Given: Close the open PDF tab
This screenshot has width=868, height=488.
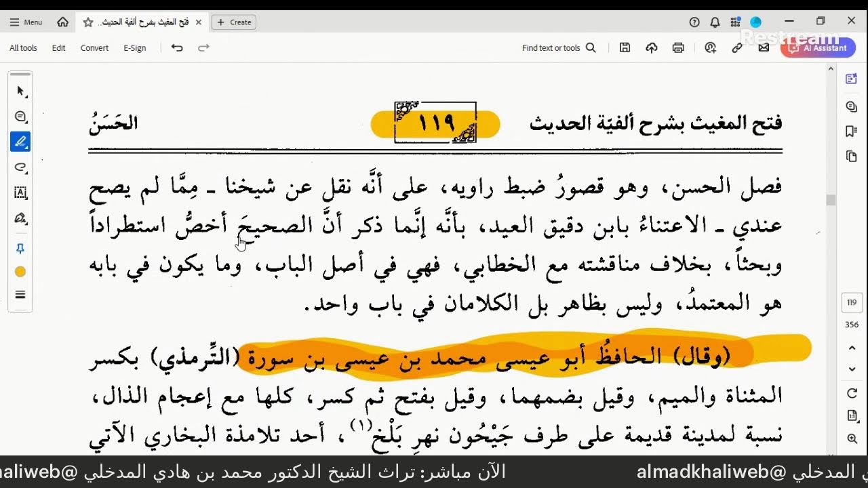Looking at the screenshot, I should (x=199, y=22).
